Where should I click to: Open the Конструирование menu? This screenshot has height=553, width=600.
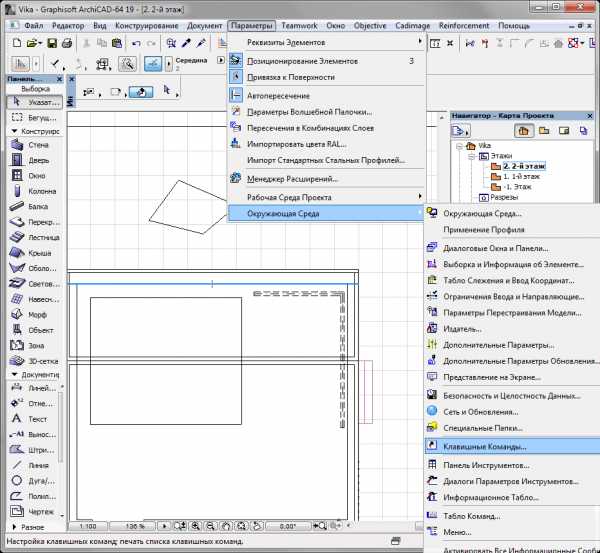click(147, 26)
